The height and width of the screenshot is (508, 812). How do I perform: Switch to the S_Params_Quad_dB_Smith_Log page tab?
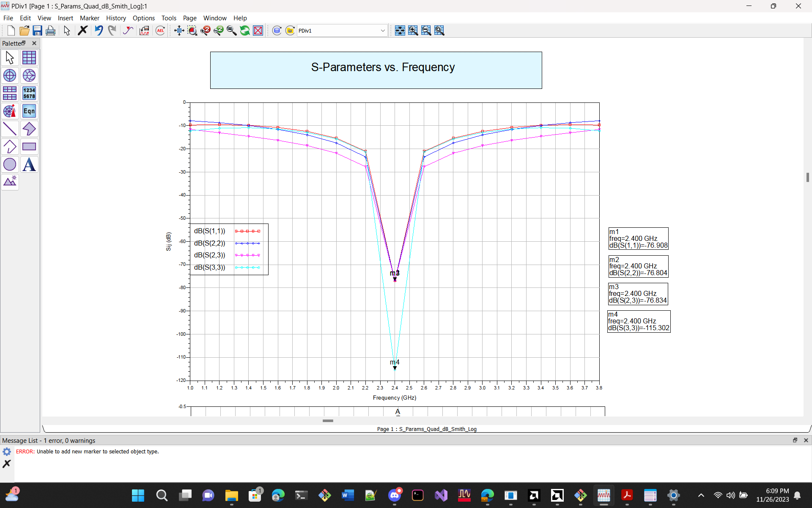(427, 429)
